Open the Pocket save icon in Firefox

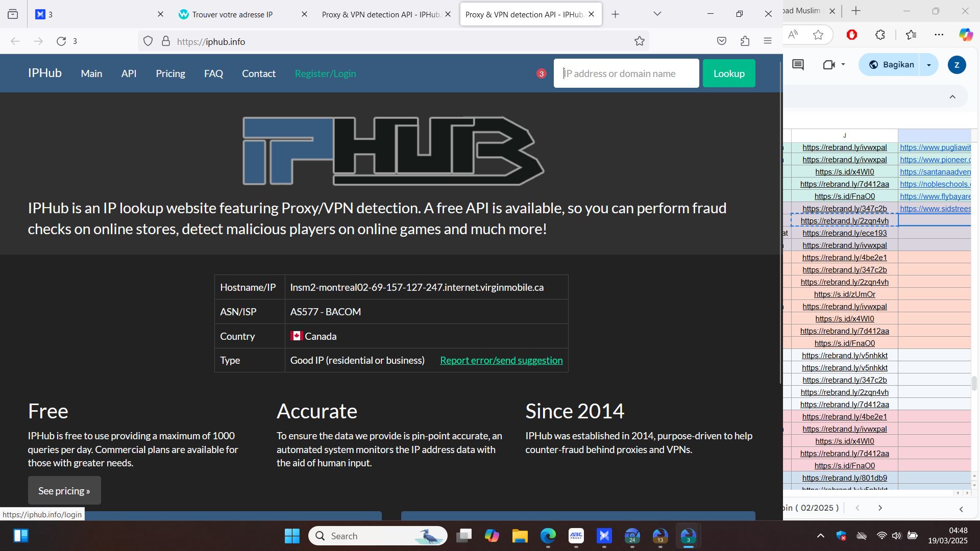[722, 41]
